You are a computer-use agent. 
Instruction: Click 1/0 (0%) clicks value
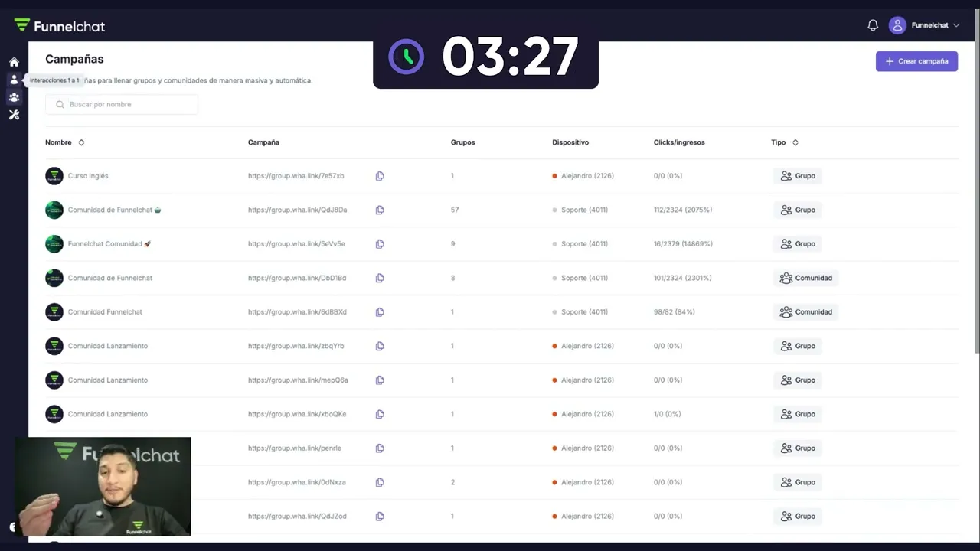(667, 414)
